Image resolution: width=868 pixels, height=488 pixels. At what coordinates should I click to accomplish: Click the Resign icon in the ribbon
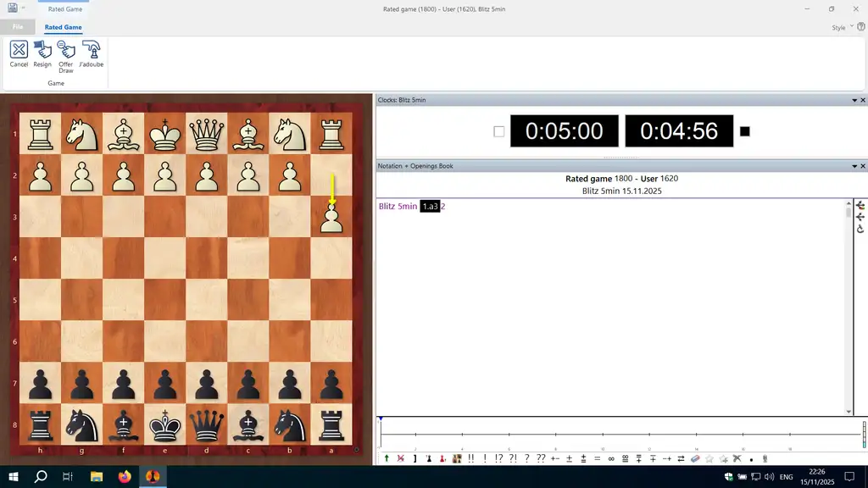click(42, 53)
